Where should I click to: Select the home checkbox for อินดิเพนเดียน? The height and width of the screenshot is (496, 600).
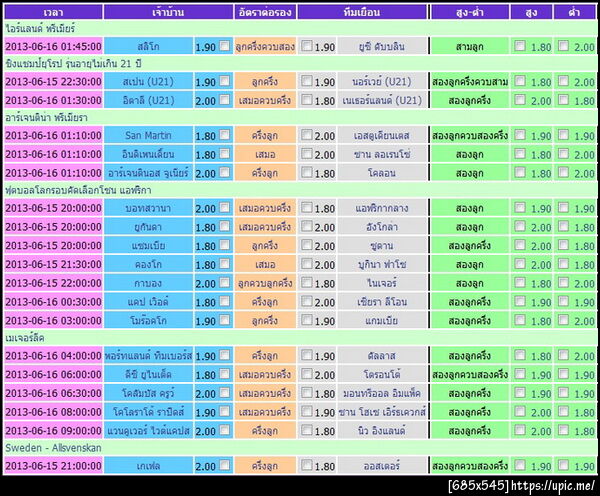point(225,153)
